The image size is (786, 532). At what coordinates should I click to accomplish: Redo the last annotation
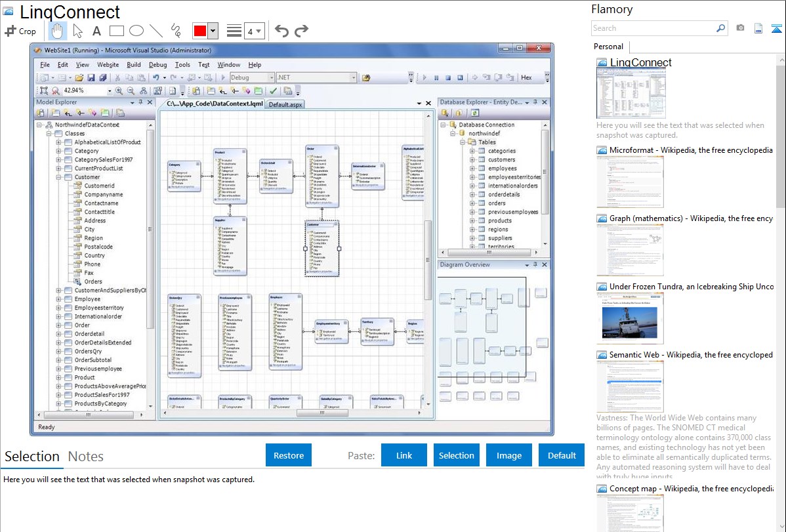(x=301, y=31)
